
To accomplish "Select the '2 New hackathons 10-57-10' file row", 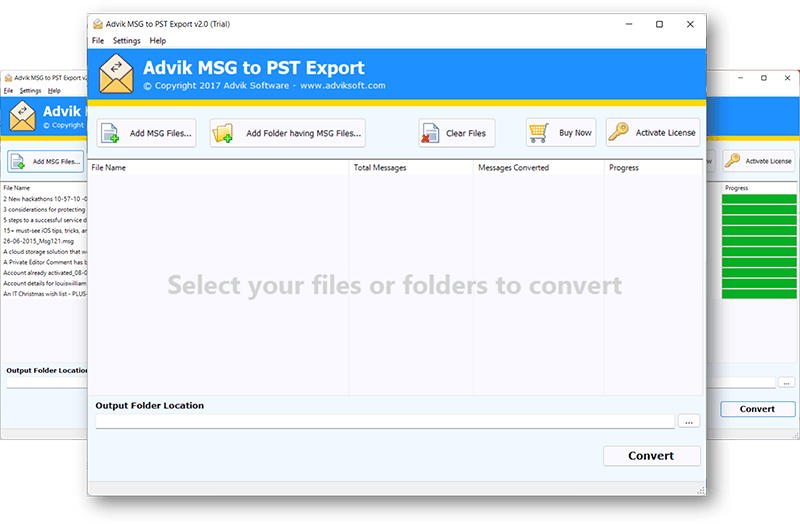I will (x=45, y=199).
